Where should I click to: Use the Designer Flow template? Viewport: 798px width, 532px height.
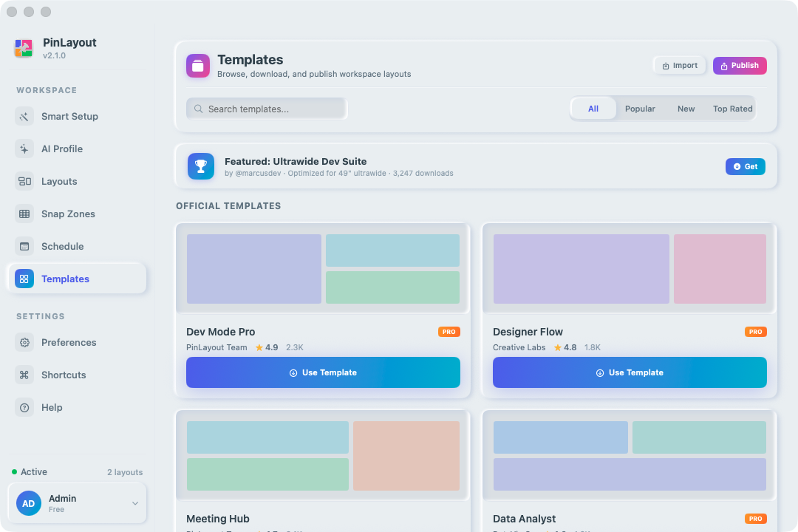[x=630, y=372]
